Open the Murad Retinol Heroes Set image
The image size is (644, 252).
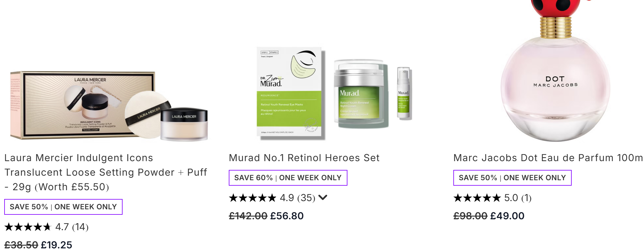tap(334, 93)
